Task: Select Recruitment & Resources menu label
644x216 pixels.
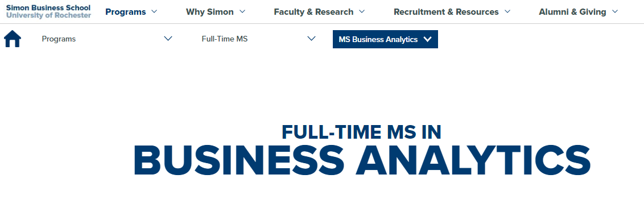Action: (446, 12)
